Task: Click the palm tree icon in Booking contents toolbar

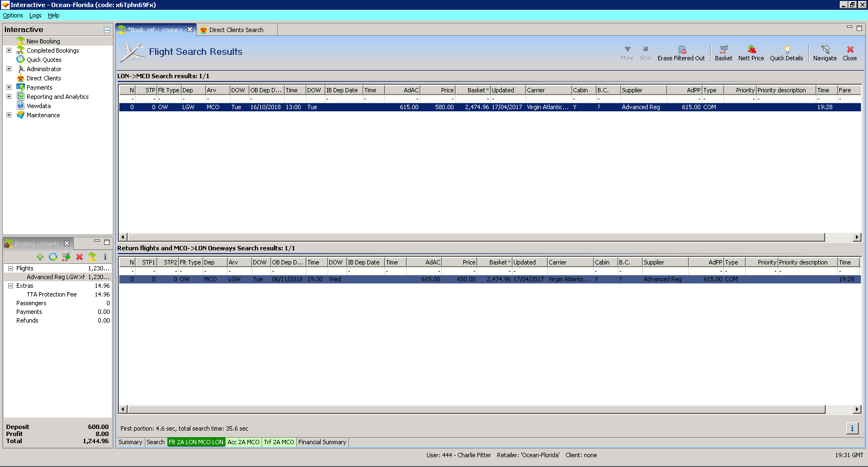Action: tap(92, 257)
